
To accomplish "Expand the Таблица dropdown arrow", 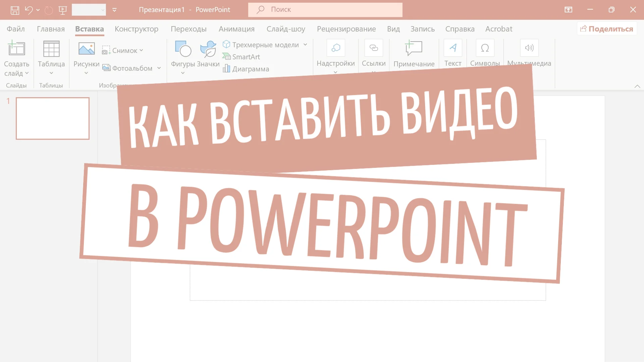I will 51,73.
